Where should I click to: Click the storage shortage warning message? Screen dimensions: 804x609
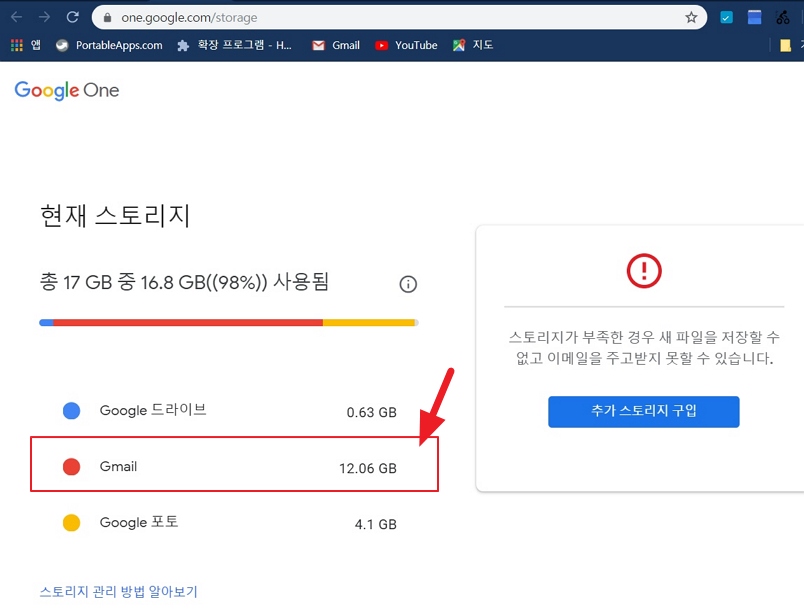(x=644, y=348)
